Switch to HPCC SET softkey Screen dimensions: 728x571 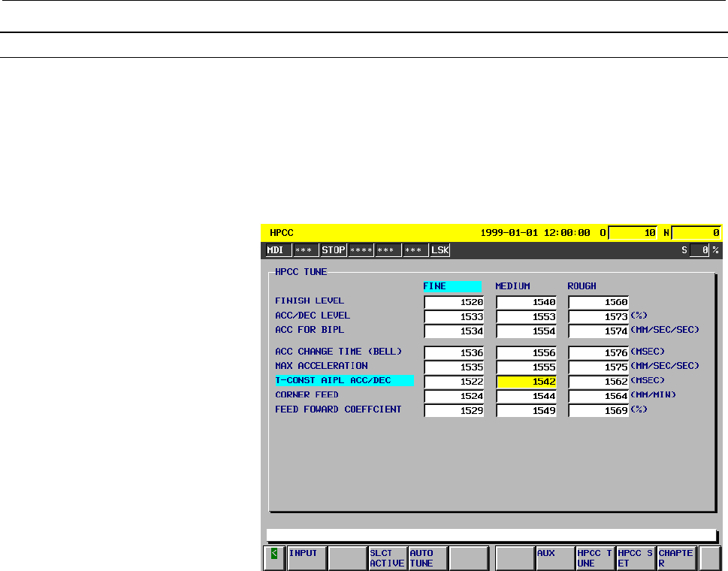[x=636, y=558]
